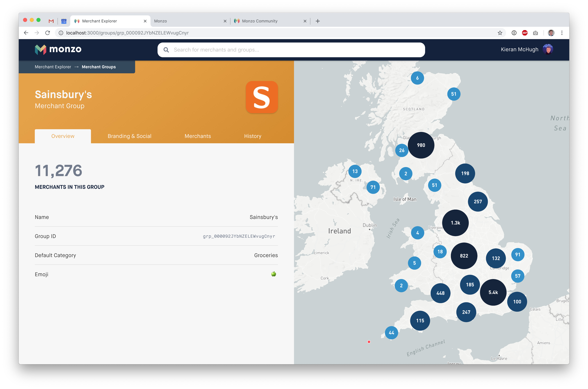Screen dimensions: 588x389
Task: Click the 132 map cluster
Action: click(x=496, y=258)
